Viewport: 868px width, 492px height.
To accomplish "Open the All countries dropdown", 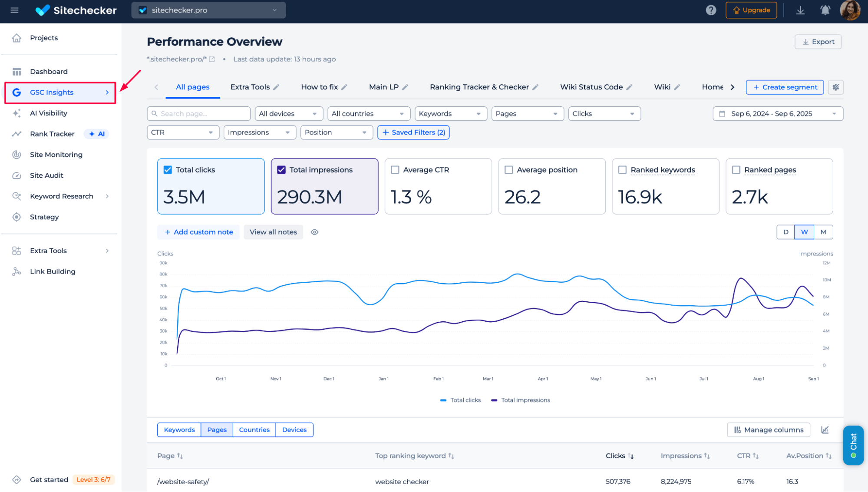I will click(x=369, y=114).
